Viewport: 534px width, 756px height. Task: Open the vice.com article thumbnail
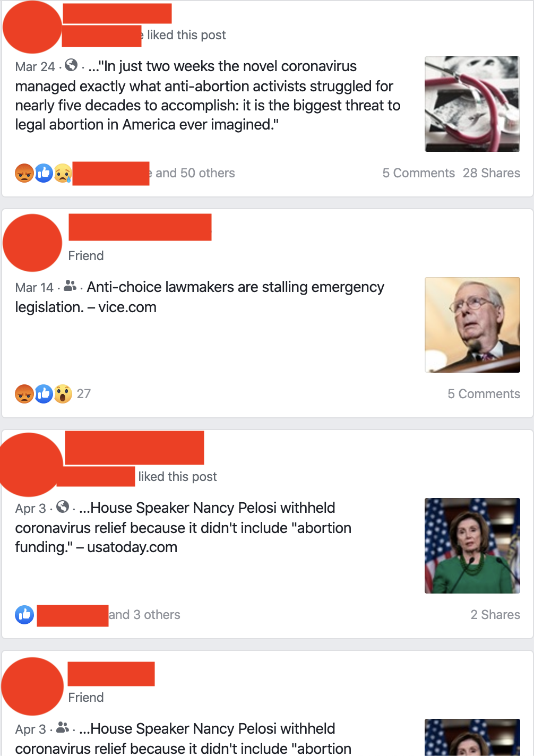pos(472,325)
